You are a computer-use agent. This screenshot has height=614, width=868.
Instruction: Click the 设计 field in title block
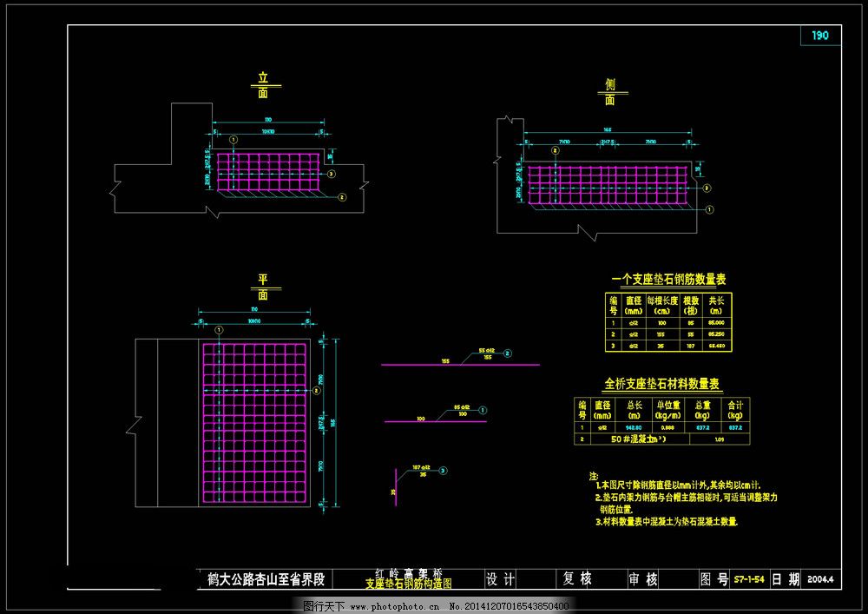pos(501,579)
